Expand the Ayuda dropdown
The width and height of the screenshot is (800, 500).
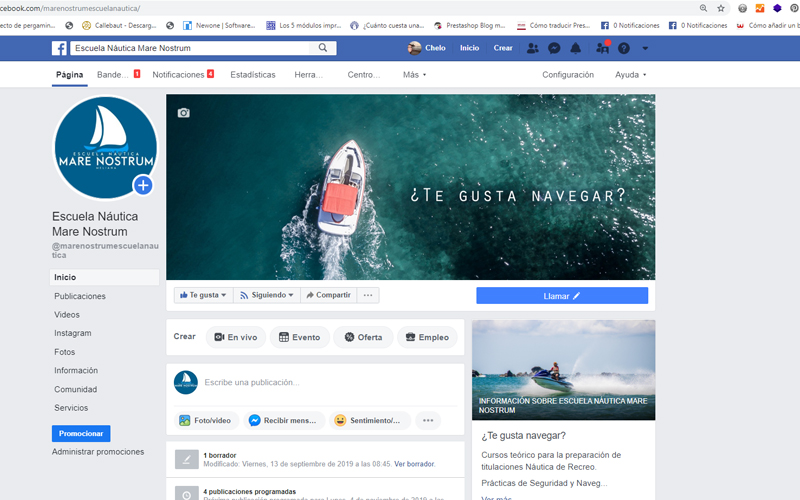[x=630, y=74]
